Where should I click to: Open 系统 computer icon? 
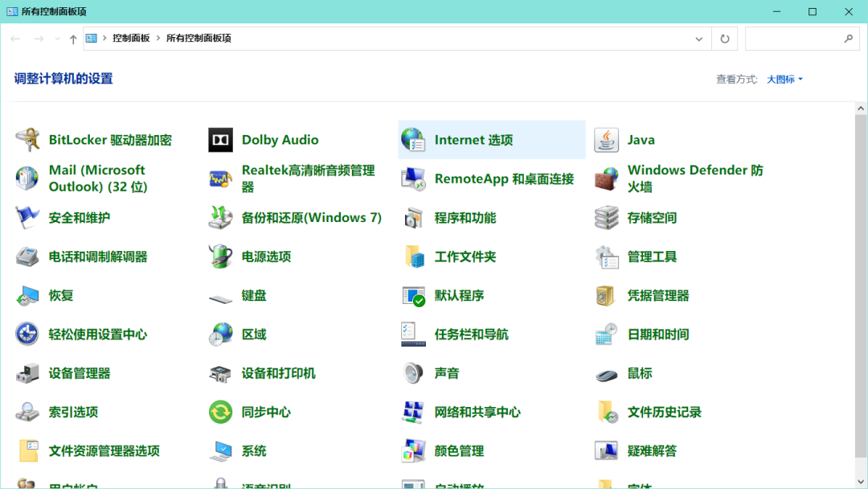click(x=220, y=450)
